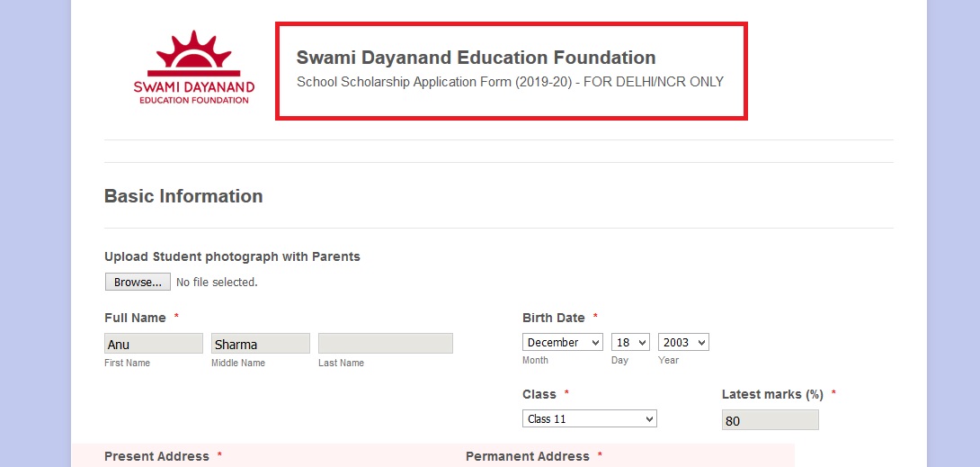Click the School Scholarship Application Form subtitle
The width and height of the screenshot is (980, 467).
click(510, 82)
